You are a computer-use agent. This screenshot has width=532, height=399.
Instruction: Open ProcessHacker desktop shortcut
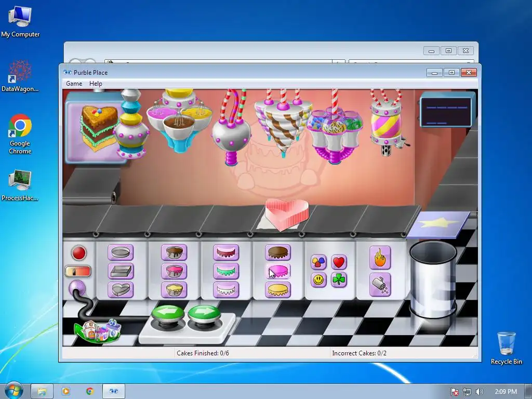pyautogui.click(x=20, y=185)
